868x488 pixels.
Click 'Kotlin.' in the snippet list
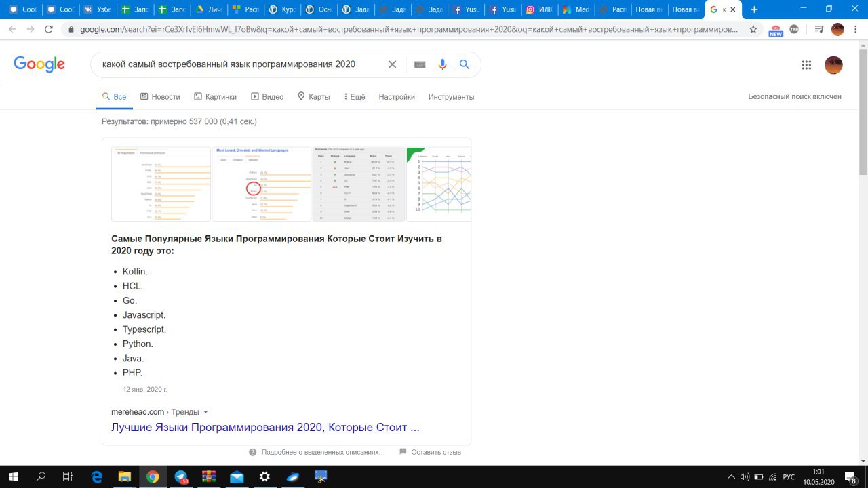(135, 272)
